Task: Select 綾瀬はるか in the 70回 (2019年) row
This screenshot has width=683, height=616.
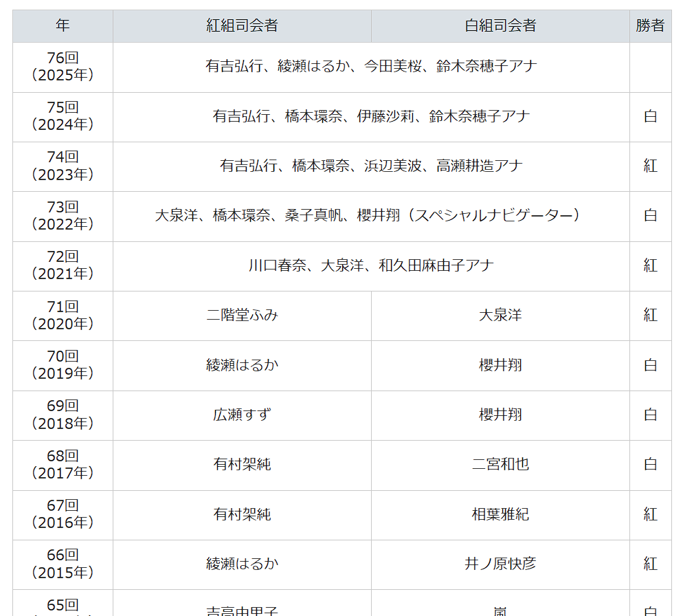Action: [242, 365]
